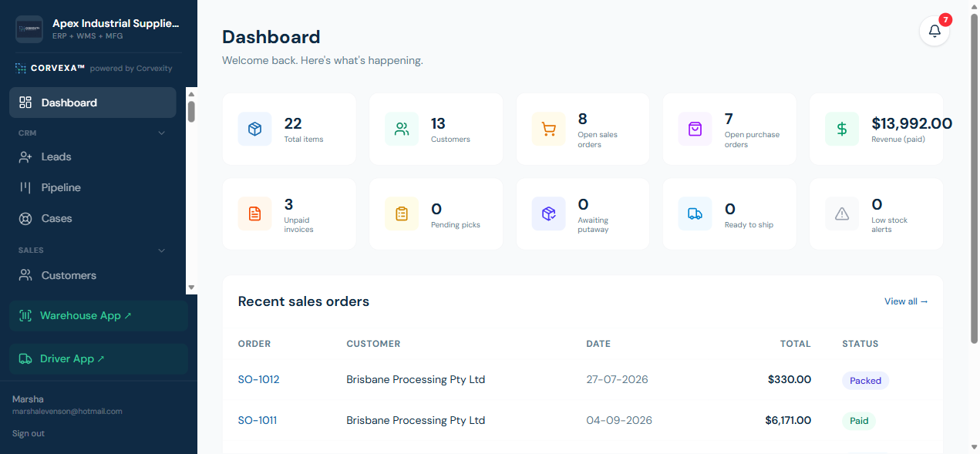Click the Open purchase orders bag icon
Screen dimensions: 980x454
(695, 129)
